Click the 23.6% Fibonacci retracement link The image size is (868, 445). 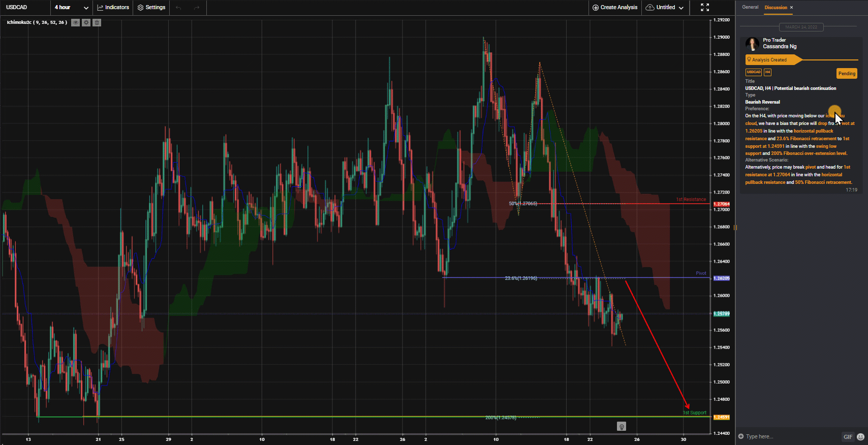click(x=806, y=139)
